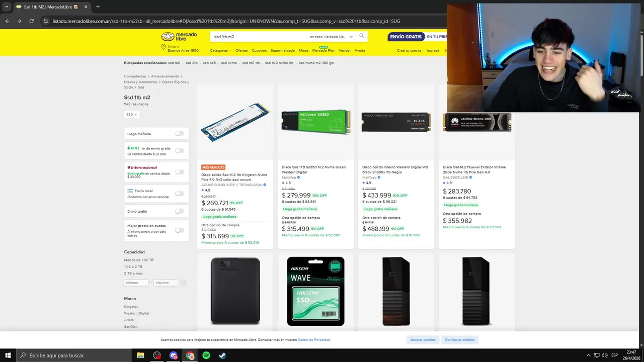Viewport: 644px width, 362px height.
Task: Open the tab search chevron button
Action: coord(6,7)
